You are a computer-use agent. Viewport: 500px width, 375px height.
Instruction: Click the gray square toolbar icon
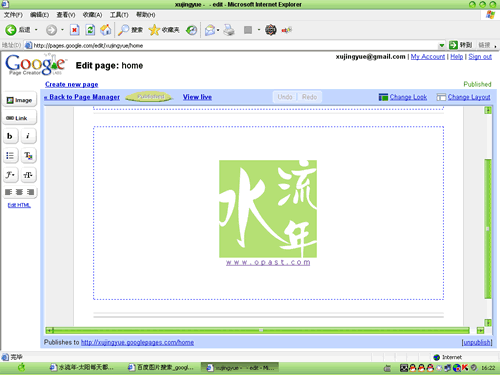[248, 30]
